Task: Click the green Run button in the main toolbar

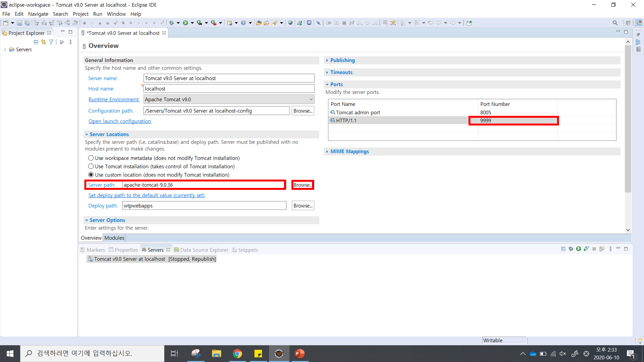Action: click(185, 23)
